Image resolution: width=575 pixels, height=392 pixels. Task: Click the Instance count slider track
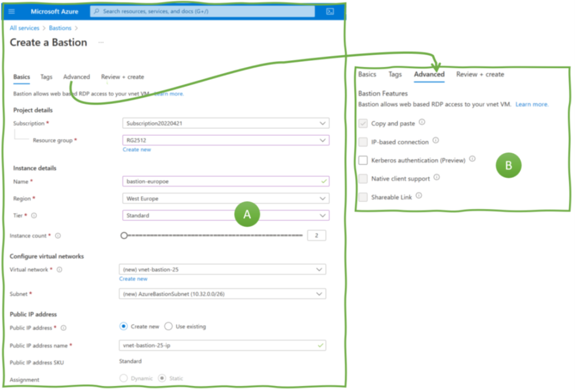click(x=215, y=235)
